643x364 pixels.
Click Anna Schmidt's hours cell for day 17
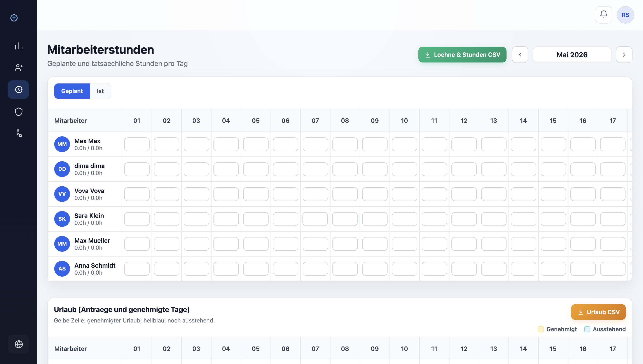click(612, 269)
